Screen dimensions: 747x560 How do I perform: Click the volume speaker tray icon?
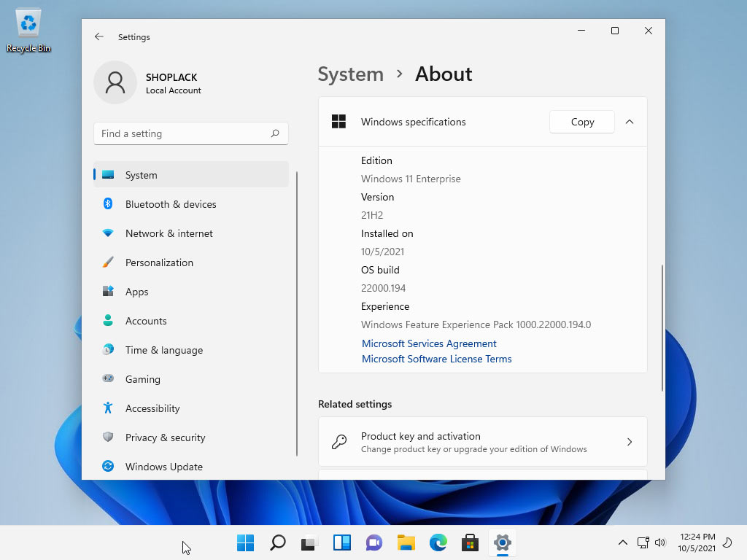pyautogui.click(x=659, y=542)
